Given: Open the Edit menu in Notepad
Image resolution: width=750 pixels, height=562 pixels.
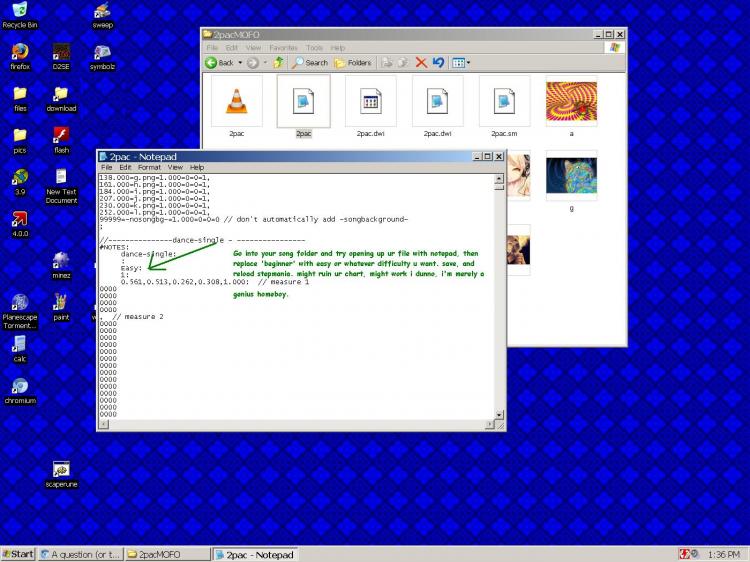Looking at the screenshot, I should click(126, 167).
